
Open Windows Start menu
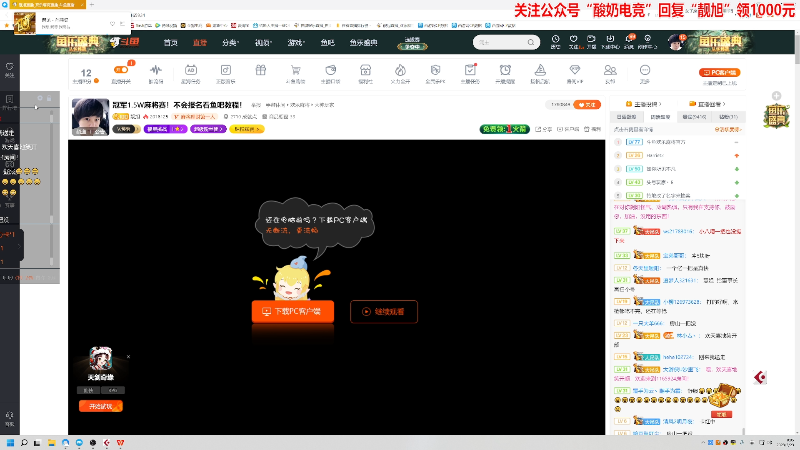(x=10, y=443)
